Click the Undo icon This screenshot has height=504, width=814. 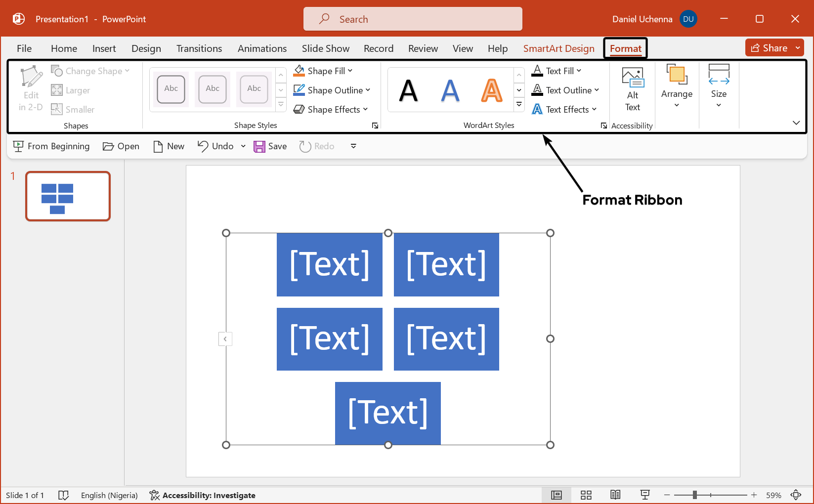tap(215, 146)
